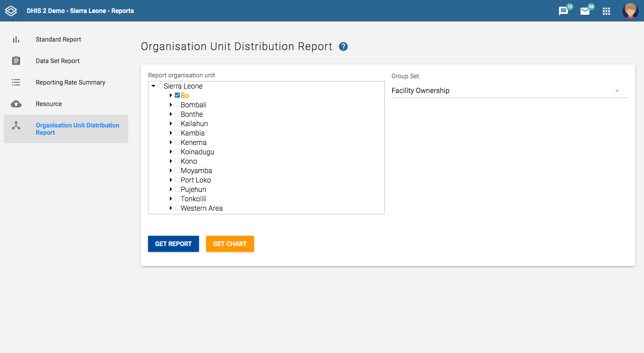Uncheck the Bo checkbox
Image resolution: width=644 pixels, height=353 pixels.
point(177,95)
